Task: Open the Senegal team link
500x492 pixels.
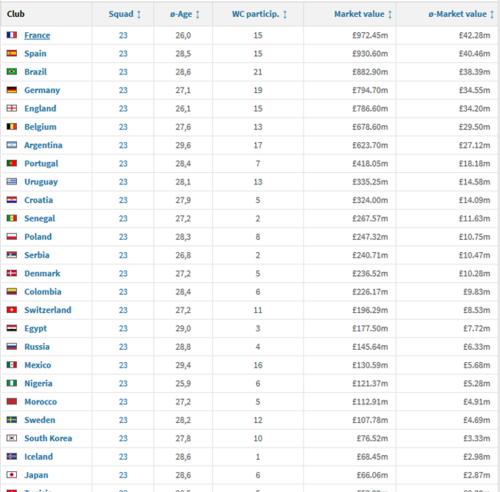Action: [x=40, y=219]
